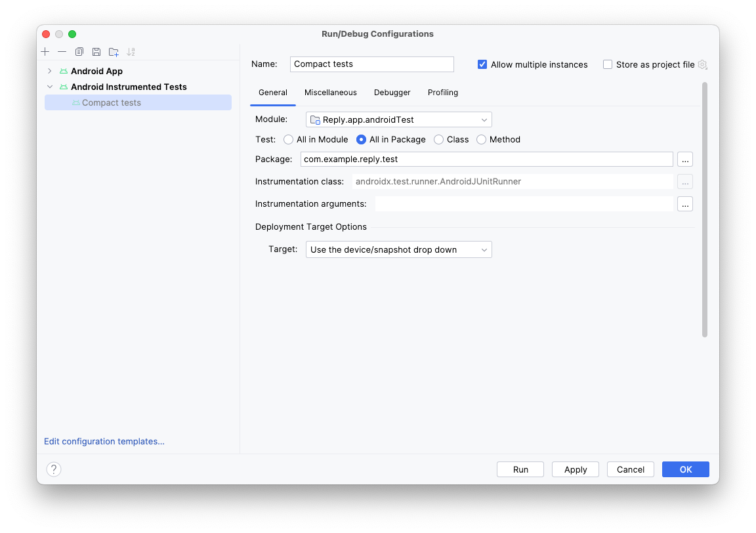
Task: Open the help question mark button
Action: 54,469
